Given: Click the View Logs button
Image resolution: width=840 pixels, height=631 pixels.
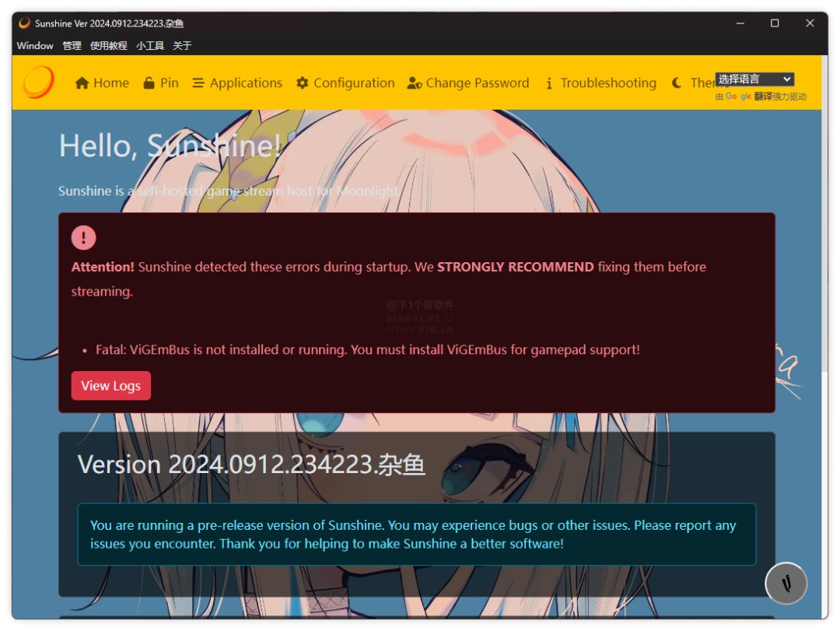Looking at the screenshot, I should (x=111, y=385).
